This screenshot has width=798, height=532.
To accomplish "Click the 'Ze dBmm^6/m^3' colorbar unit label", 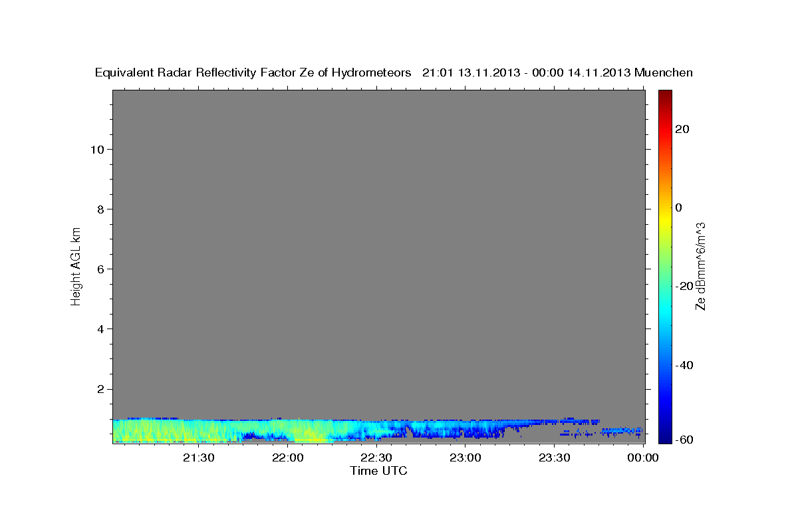I will [700, 266].
